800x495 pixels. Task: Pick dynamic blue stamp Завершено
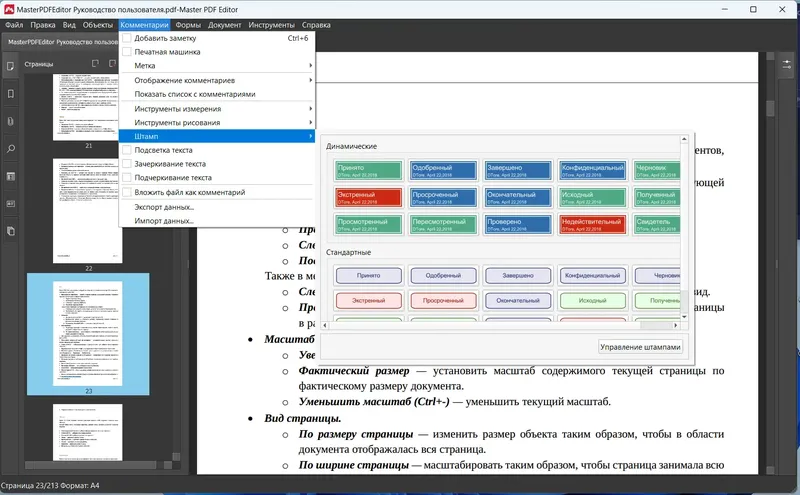click(518, 170)
